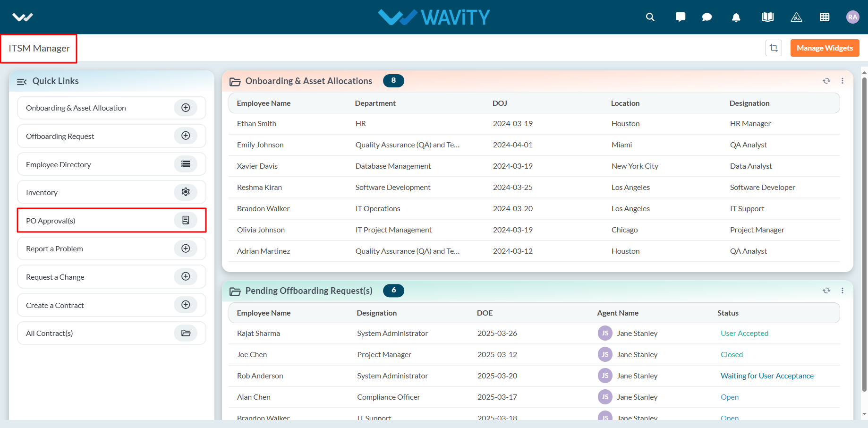Screen dimensions: 868x428
Task: Click Jane Stanley avatar in Rob Anderson row
Action: coord(605,376)
